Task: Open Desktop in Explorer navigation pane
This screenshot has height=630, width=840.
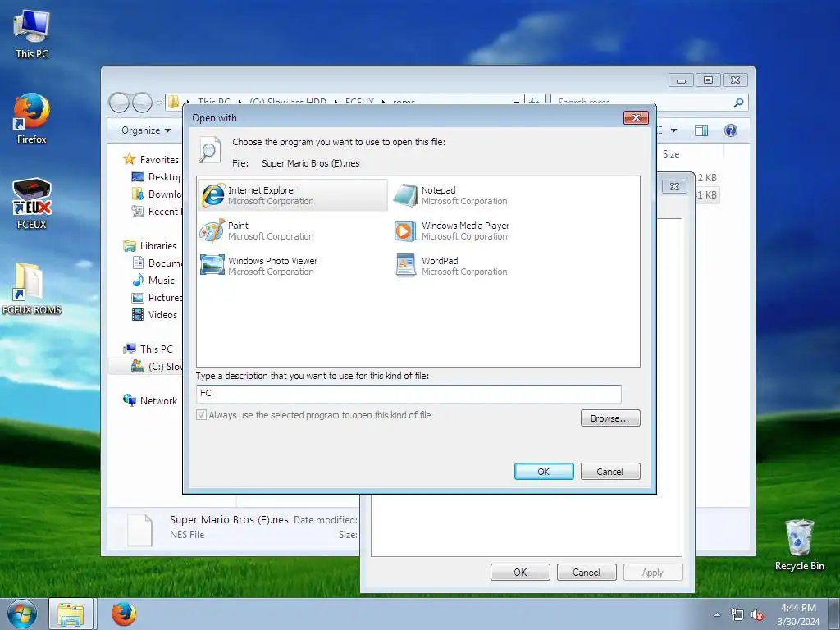Action: [157, 177]
